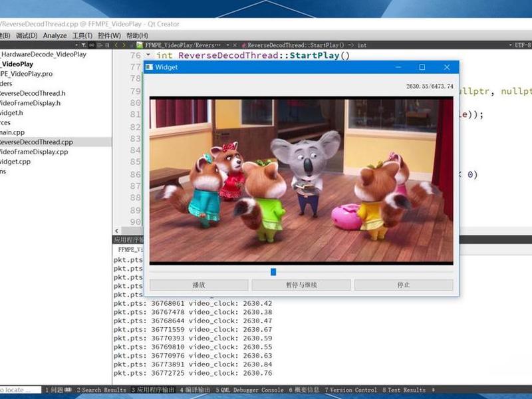Open widget.cpp in project tree
The width and height of the screenshot is (532, 399).
(x=15, y=162)
